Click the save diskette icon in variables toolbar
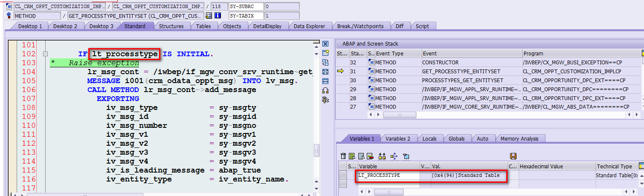The height and width of the screenshot is (196, 644). coord(513,156)
